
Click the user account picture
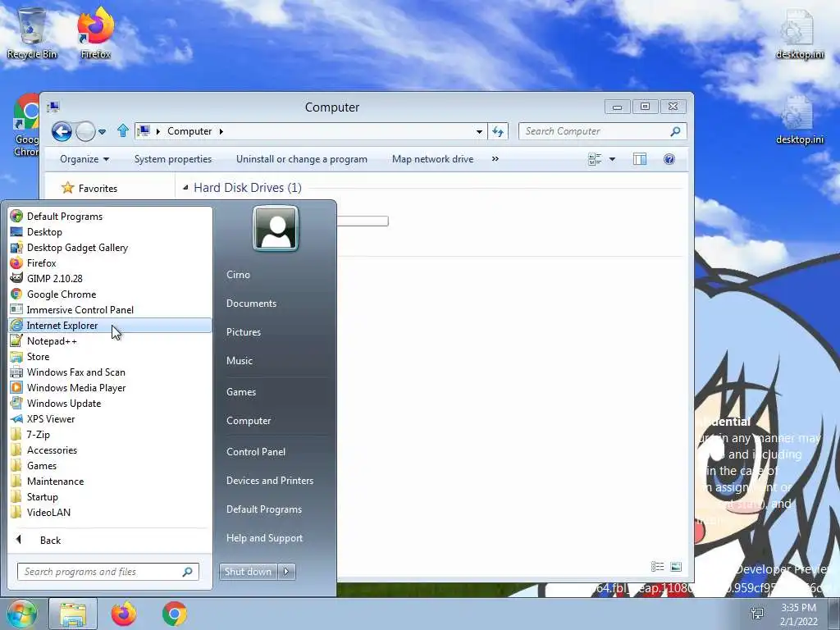pos(276,228)
